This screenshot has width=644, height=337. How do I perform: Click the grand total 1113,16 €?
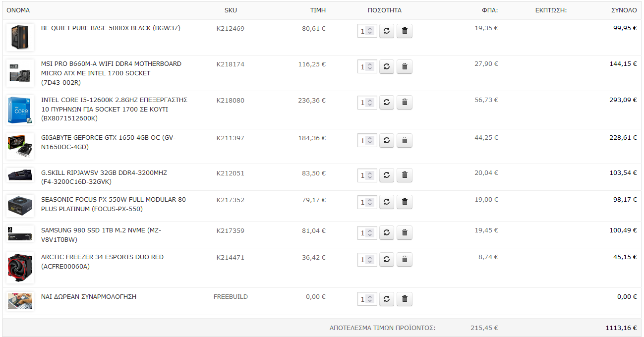tap(621, 328)
